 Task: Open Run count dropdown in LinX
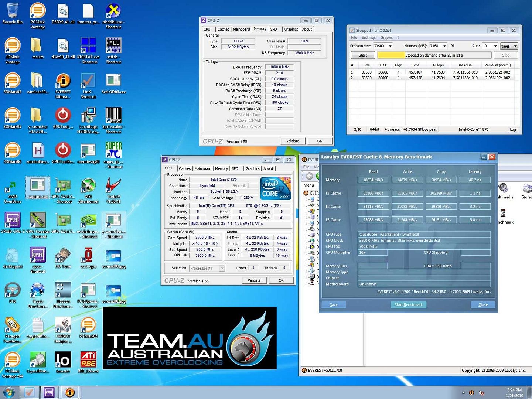coord(495,46)
